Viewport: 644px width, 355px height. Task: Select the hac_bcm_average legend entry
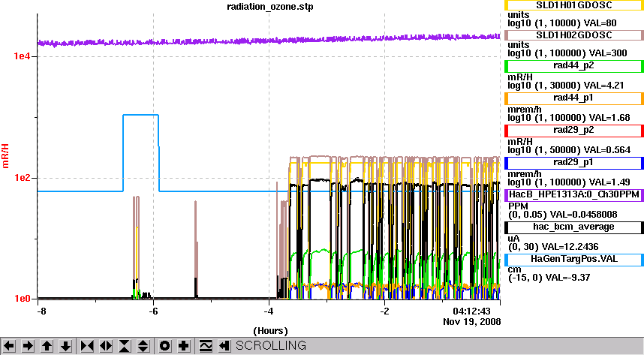point(573,227)
